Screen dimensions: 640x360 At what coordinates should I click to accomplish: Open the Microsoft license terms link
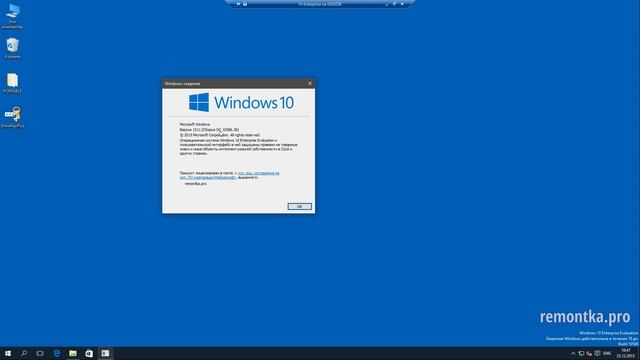pos(229,175)
